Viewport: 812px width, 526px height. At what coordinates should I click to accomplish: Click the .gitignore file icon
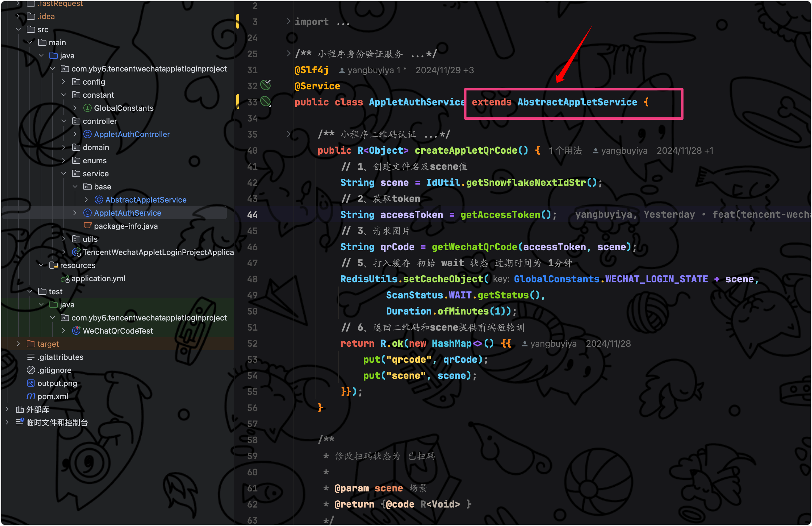tap(31, 370)
